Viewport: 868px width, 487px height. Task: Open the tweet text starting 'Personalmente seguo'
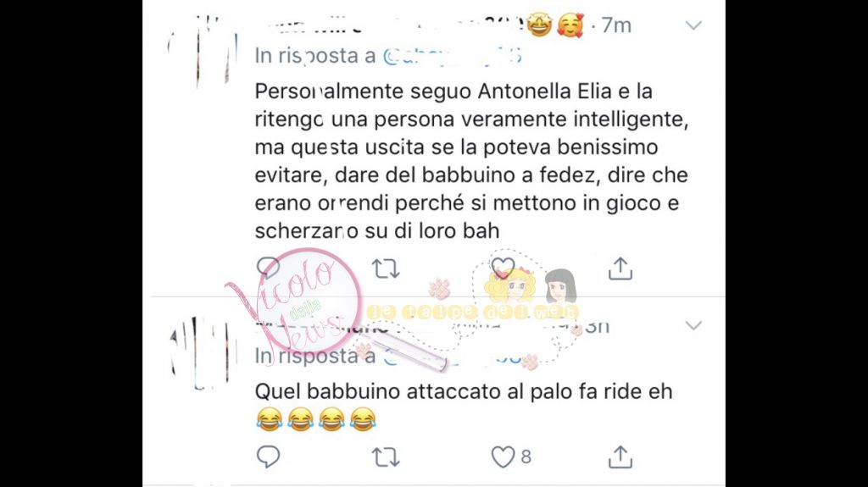click(471, 161)
